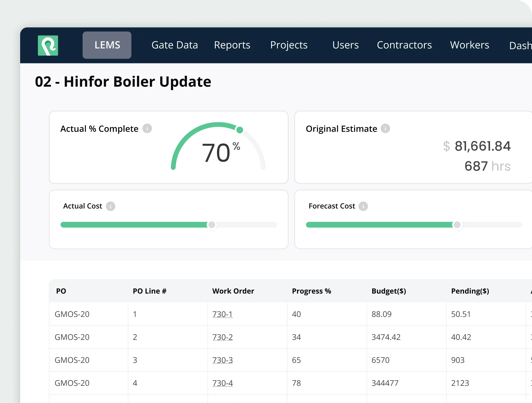The image size is (532, 403).
Task: Click the green app logo icon
Action: click(x=48, y=45)
